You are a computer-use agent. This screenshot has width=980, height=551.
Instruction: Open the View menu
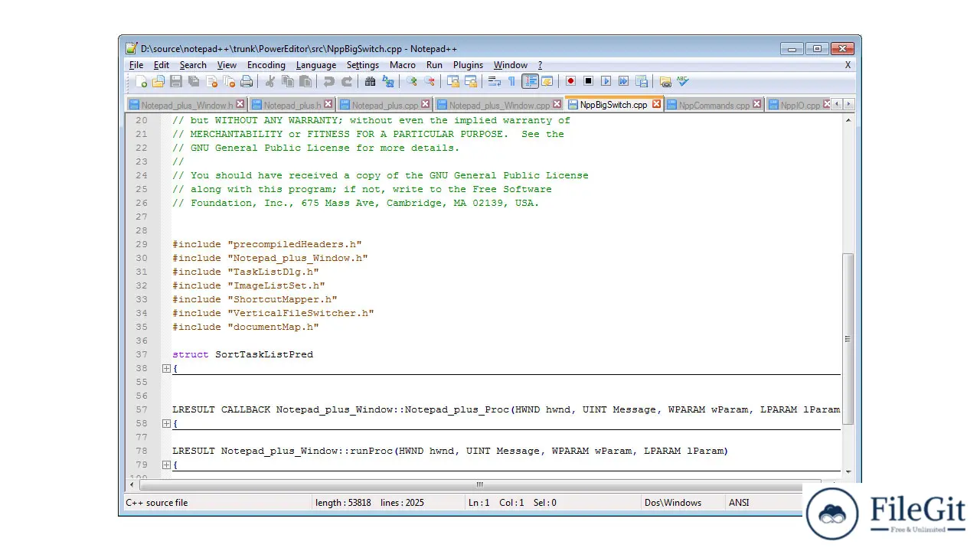point(227,65)
